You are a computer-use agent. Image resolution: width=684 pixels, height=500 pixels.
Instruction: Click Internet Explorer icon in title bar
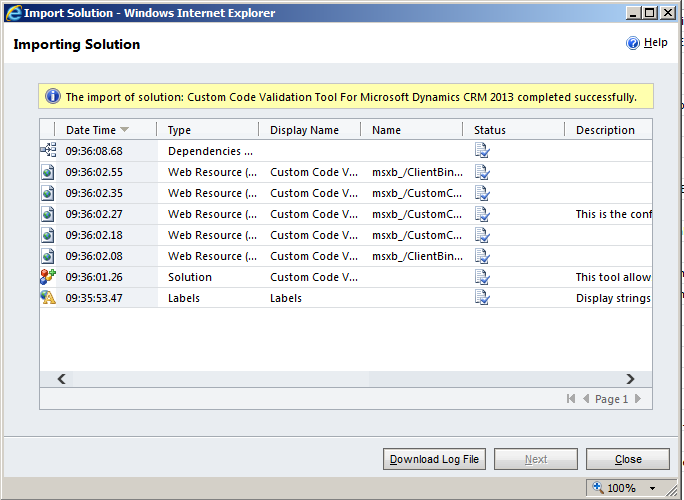point(13,13)
